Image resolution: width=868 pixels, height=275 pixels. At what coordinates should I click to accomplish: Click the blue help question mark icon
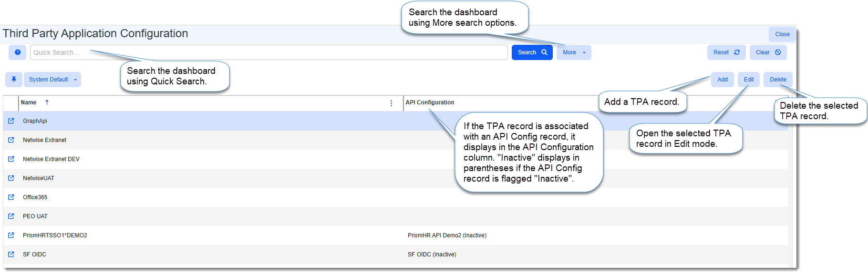coord(18,52)
